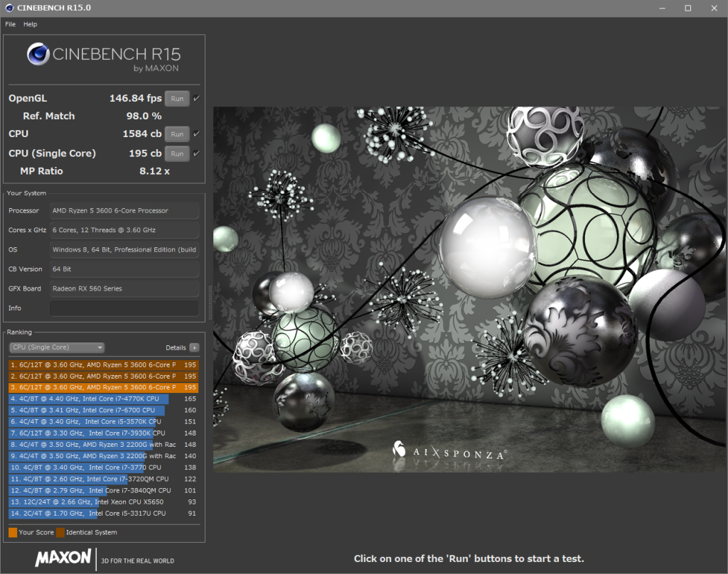Image resolution: width=728 pixels, height=574 pixels.
Task: Click the orange Your Score legend swatch
Action: [x=13, y=532]
